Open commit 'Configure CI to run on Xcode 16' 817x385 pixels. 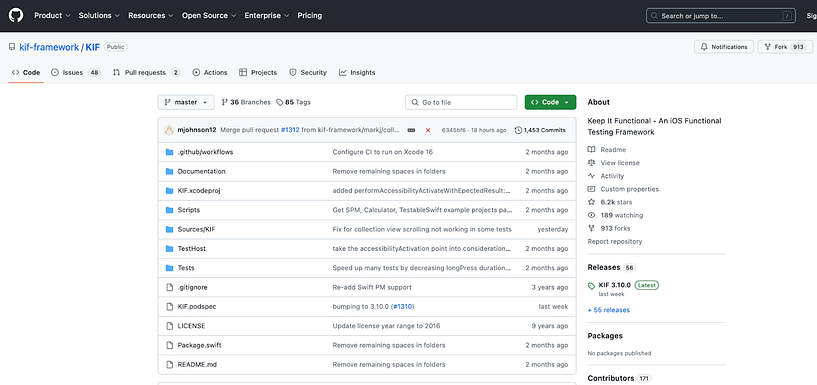tap(383, 152)
